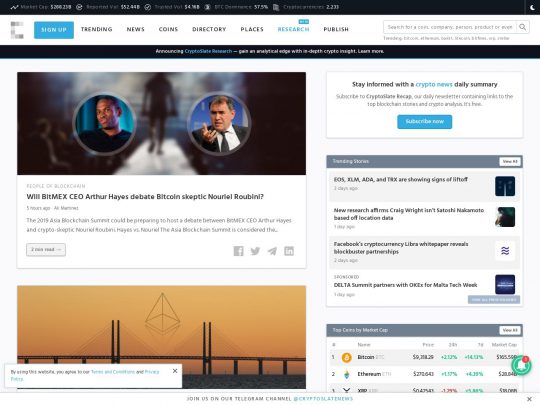The image size is (540, 405).
Task: Click the search magnifier icon
Action: coord(522,27)
